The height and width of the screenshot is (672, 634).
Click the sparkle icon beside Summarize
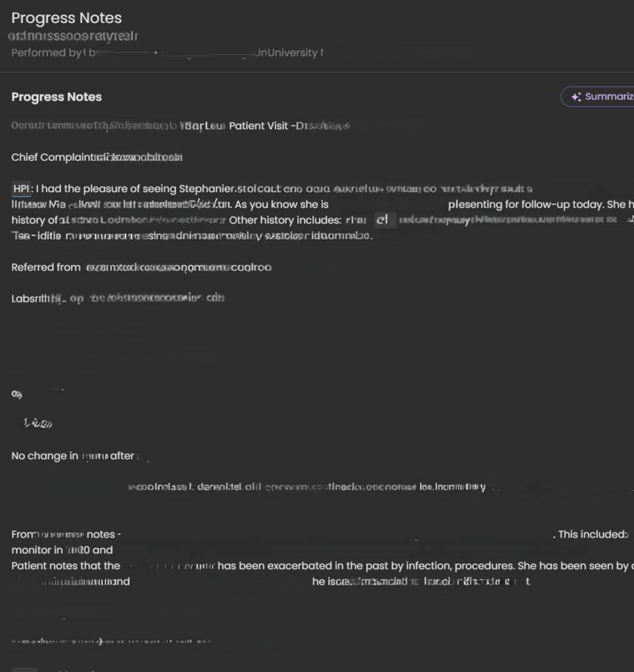point(576,97)
